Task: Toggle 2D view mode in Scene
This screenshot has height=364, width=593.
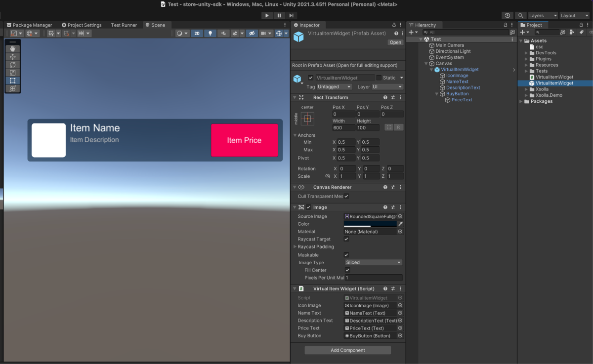Action: tap(197, 33)
